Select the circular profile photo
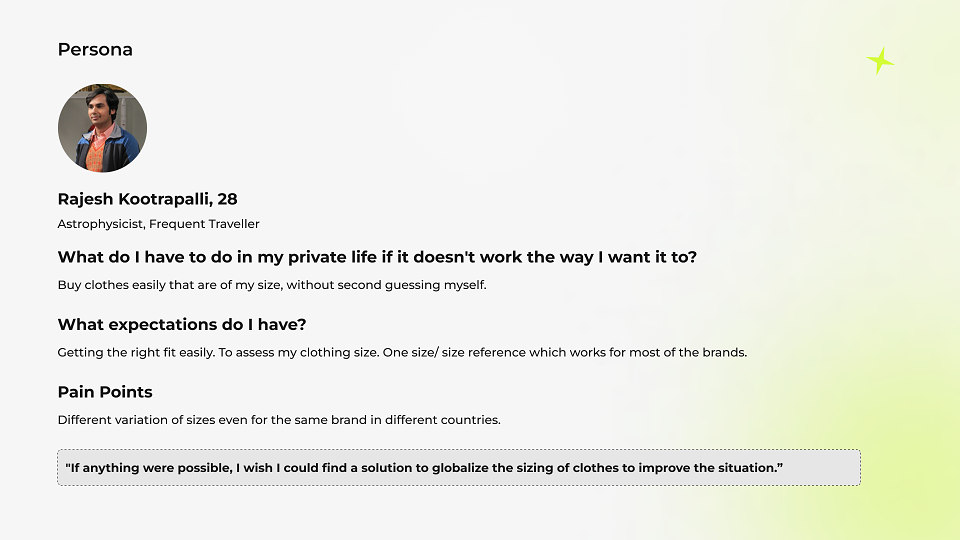This screenshot has width=960, height=540. [x=102, y=128]
